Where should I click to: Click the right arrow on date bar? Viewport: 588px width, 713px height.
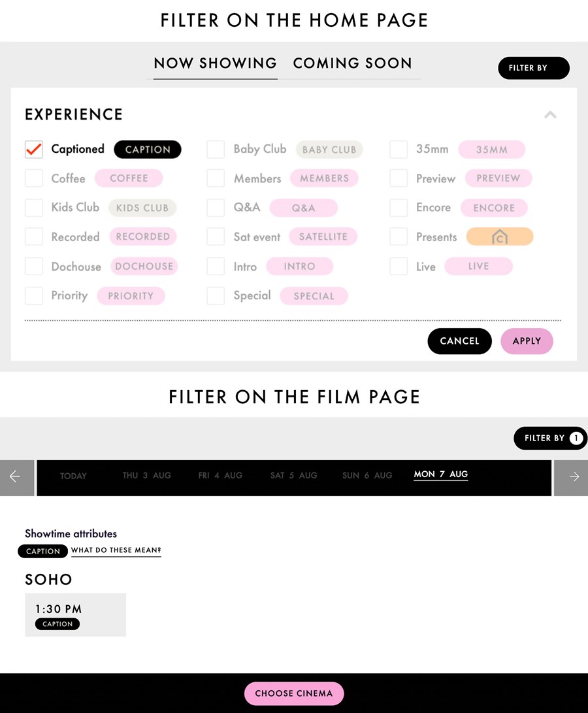click(571, 478)
